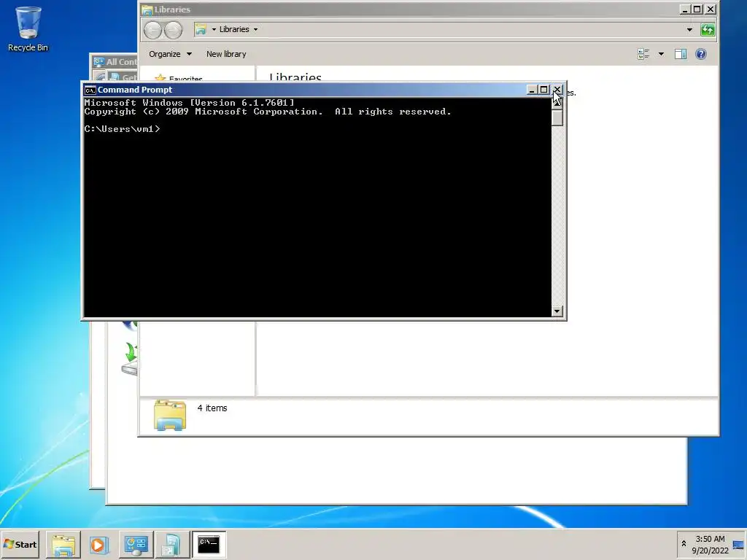Open the Help icon in Libraries window
Screen dimensions: 747x560
[x=700, y=54]
